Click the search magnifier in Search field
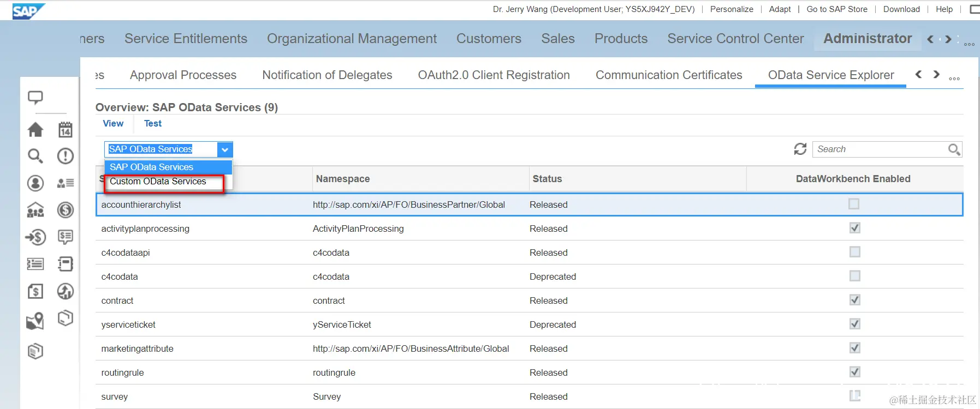980x409 pixels. tap(954, 149)
